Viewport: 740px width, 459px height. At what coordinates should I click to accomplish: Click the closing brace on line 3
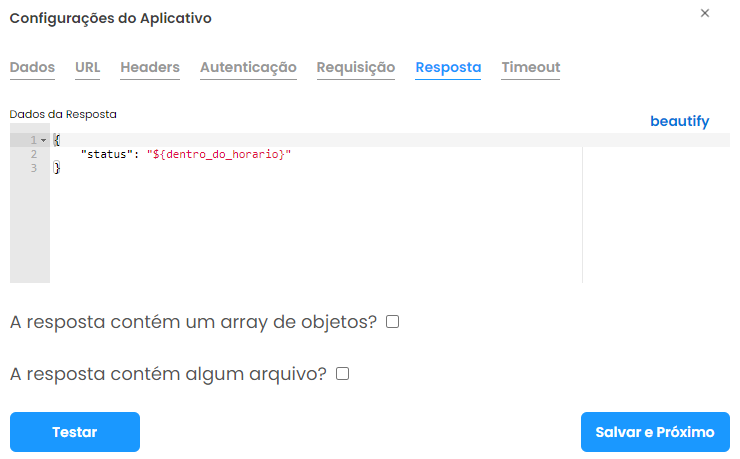tap(57, 169)
